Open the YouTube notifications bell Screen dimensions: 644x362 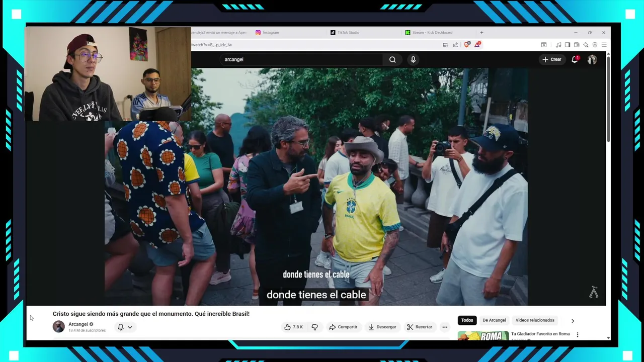pyautogui.click(x=575, y=59)
